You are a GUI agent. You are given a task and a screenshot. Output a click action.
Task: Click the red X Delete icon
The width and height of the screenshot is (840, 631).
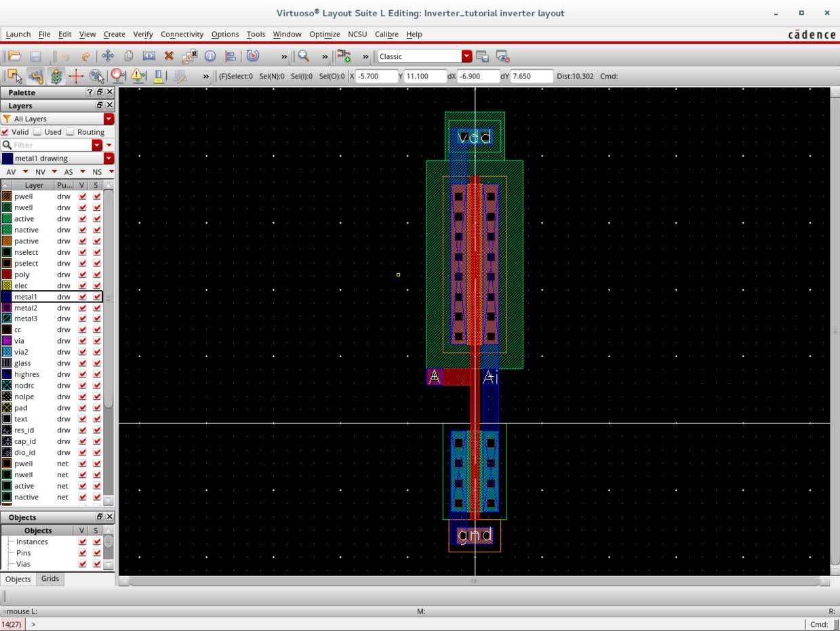coord(169,56)
